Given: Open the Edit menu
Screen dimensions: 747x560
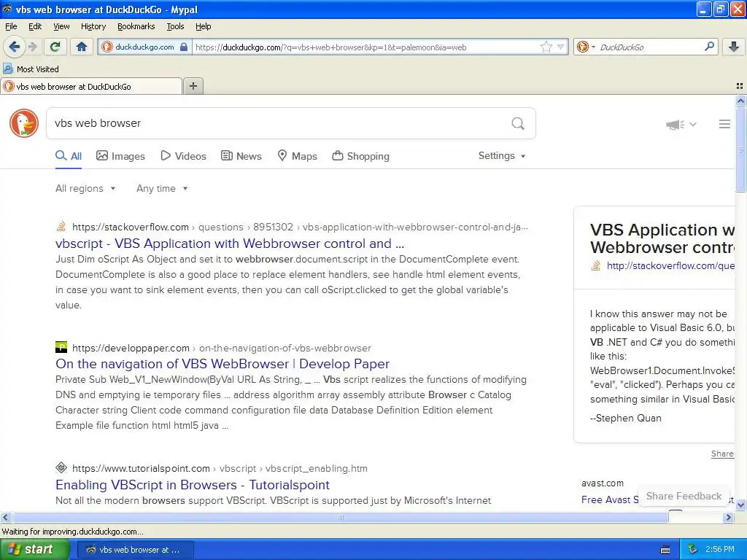Looking at the screenshot, I should [35, 26].
